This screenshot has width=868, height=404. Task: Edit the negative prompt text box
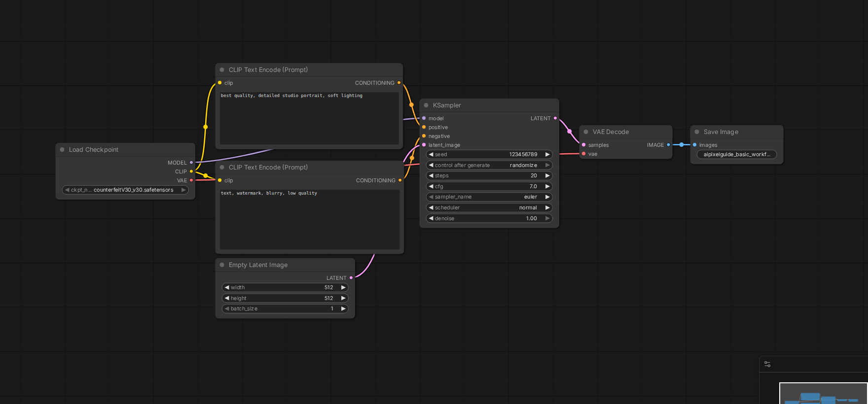point(310,219)
